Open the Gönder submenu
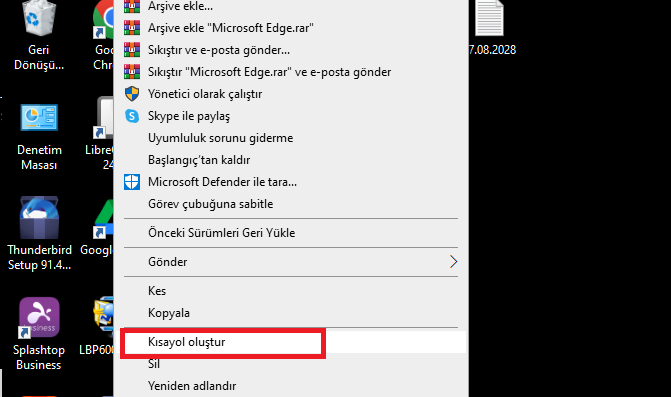This screenshot has width=671, height=397. [291, 262]
